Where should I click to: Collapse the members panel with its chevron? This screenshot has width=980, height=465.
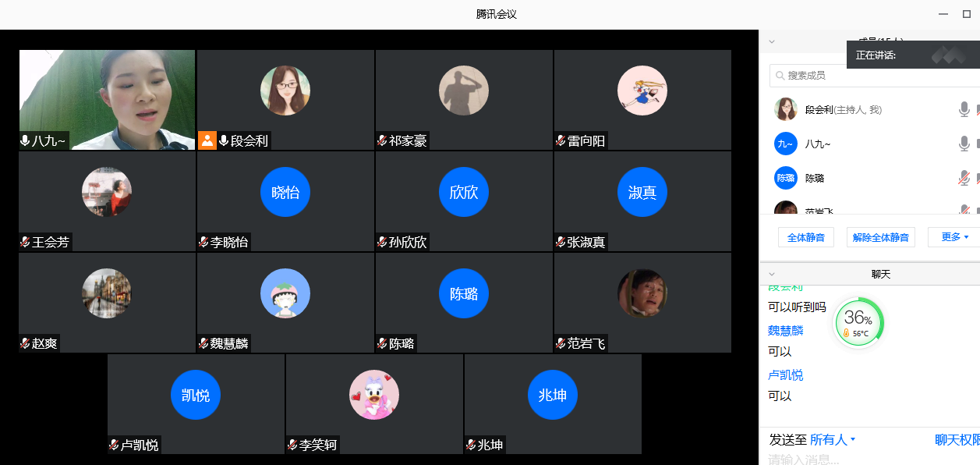[772, 41]
